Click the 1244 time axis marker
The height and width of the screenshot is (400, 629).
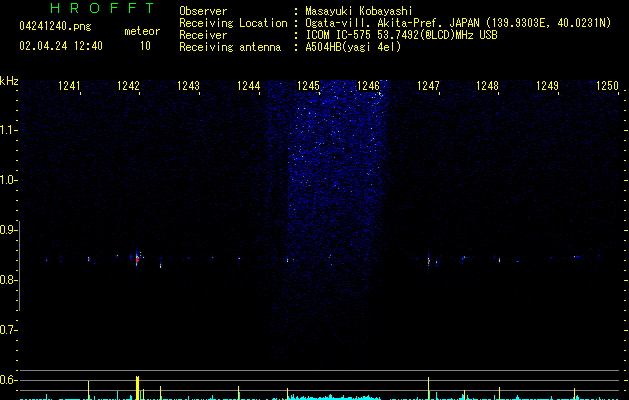click(x=248, y=86)
